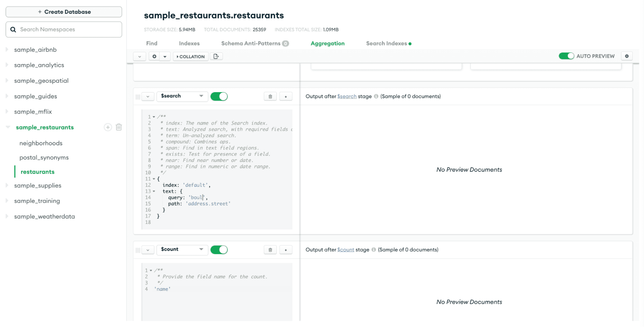The height and width of the screenshot is (327, 644).
Task: Expand the Collation options
Action: pyautogui.click(x=191, y=57)
